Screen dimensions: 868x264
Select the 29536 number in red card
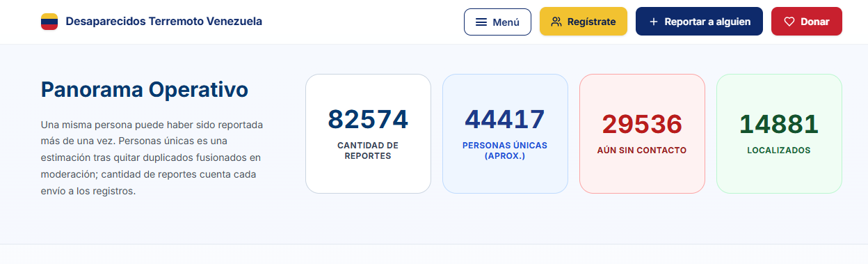pos(642,124)
